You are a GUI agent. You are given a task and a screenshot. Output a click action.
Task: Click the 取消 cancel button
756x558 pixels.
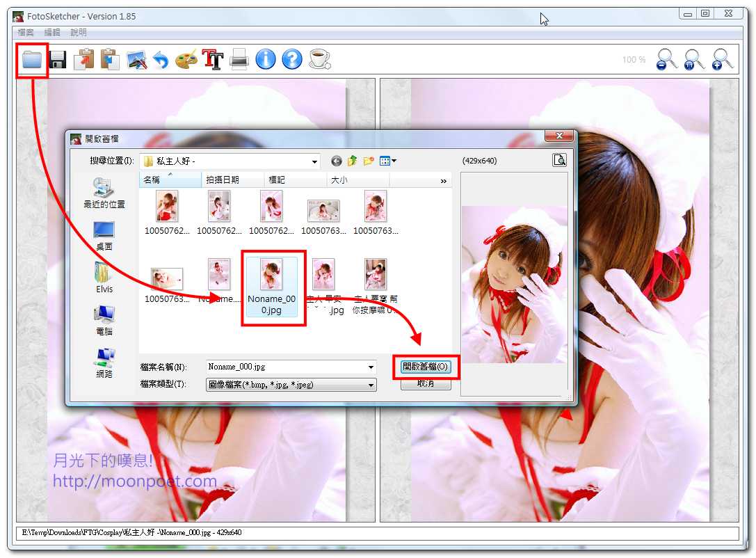pyautogui.click(x=426, y=384)
